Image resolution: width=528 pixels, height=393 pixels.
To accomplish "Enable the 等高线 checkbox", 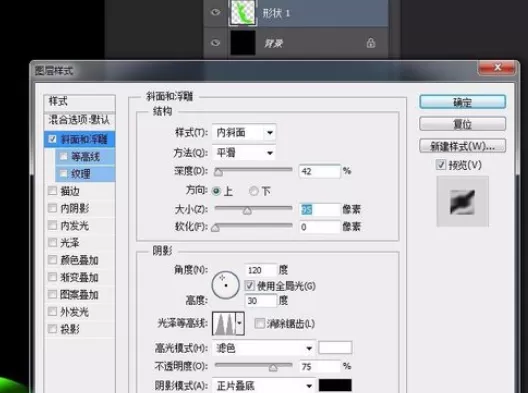I will coord(63,157).
